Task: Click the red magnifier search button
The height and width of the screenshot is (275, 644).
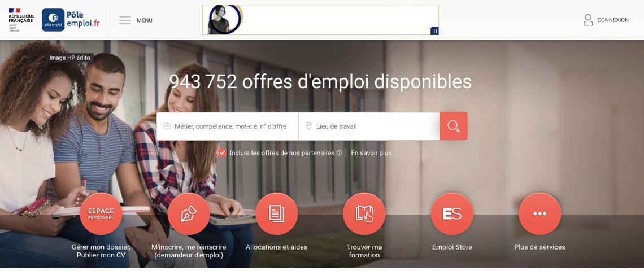Action: [454, 126]
